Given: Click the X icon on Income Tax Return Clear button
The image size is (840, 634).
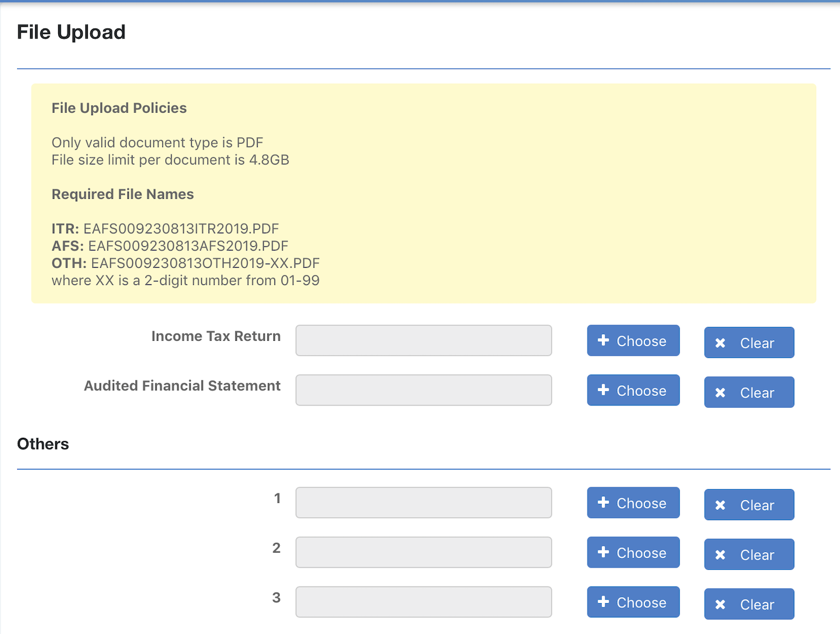Looking at the screenshot, I should [721, 343].
